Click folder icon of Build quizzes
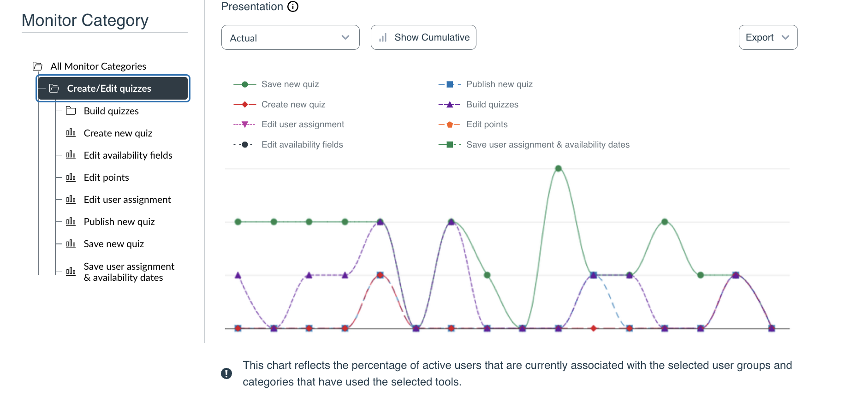 click(71, 111)
